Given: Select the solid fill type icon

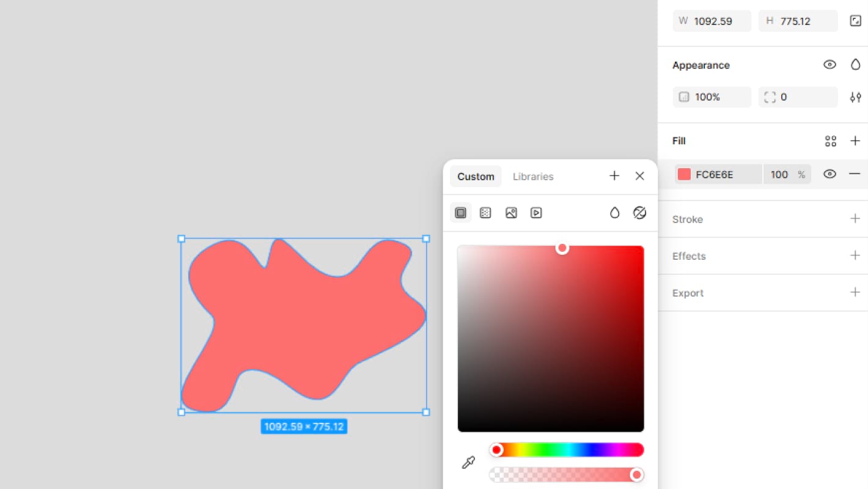Looking at the screenshot, I should 461,213.
